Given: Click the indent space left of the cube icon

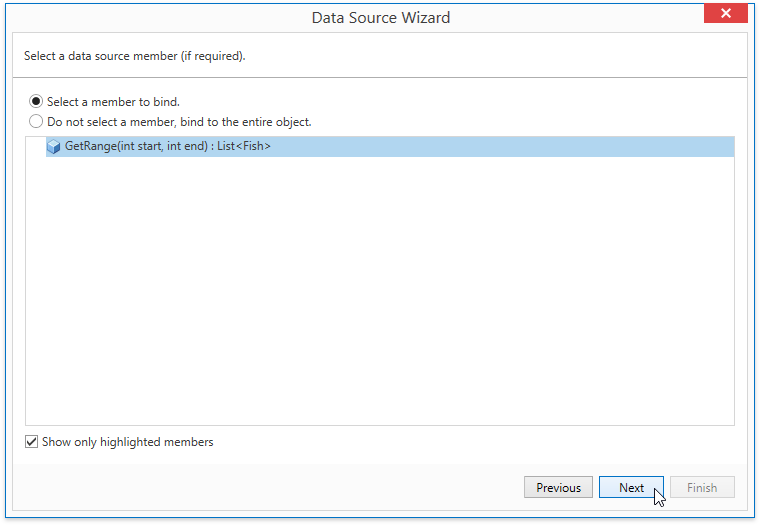Looking at the screenshot, I should (x=36, y=146).
